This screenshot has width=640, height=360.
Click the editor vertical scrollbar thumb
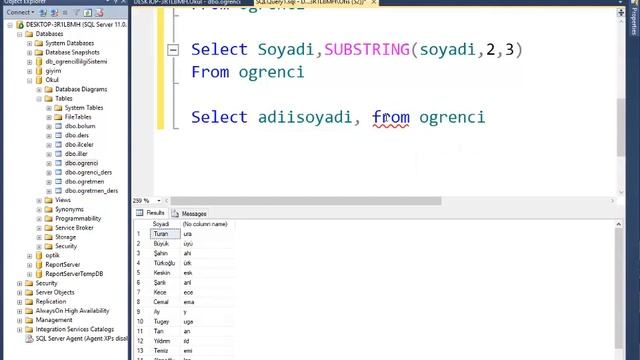pyautogui.click(x=621, y=127)
